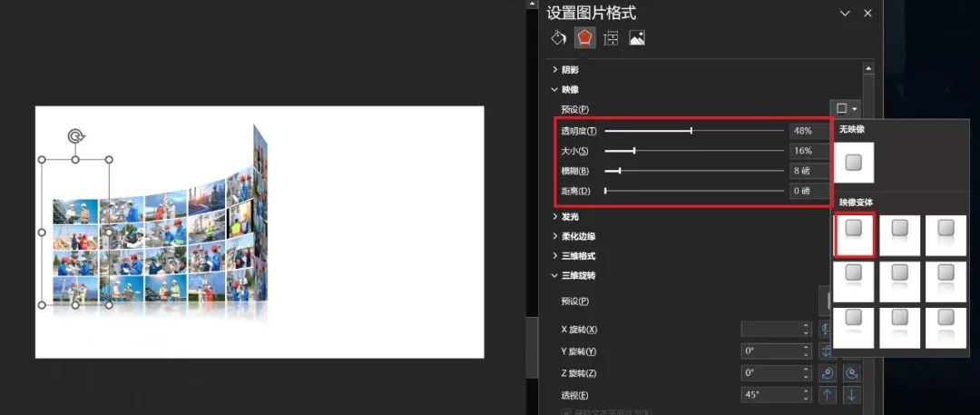Adjust the 距离 slider
The height and width of the screenshot is (415, 980).
pos(694,191)
